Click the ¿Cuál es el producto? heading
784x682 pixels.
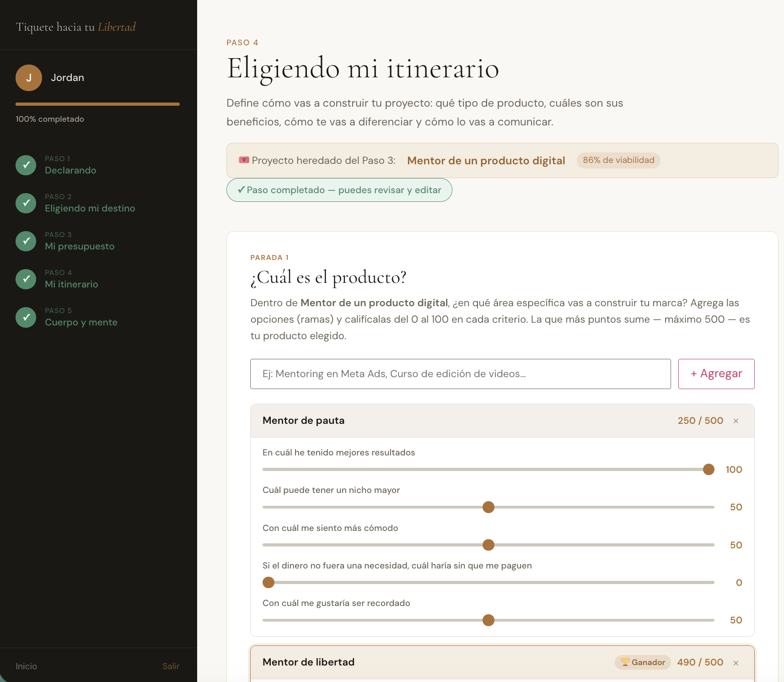pyautogui.click(x=328, y=277)
